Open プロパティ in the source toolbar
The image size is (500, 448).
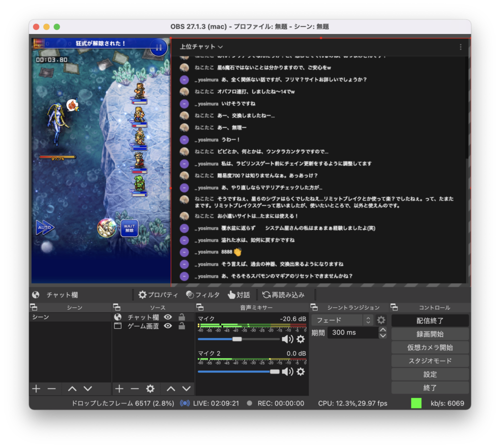click(158, 295)
